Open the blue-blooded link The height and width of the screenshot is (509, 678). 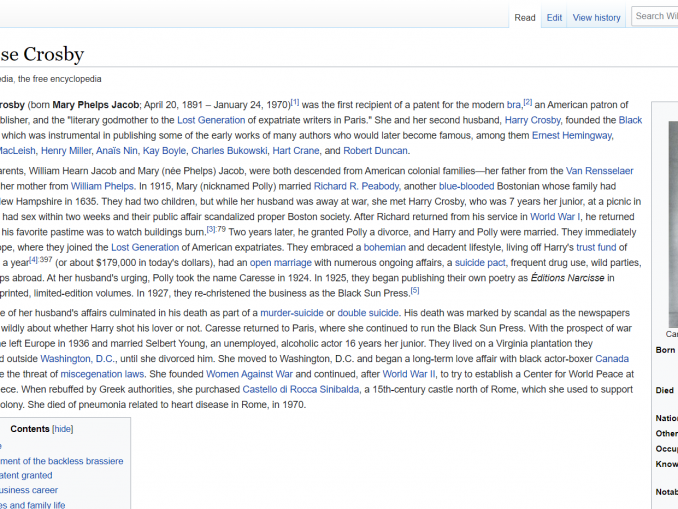467,186
